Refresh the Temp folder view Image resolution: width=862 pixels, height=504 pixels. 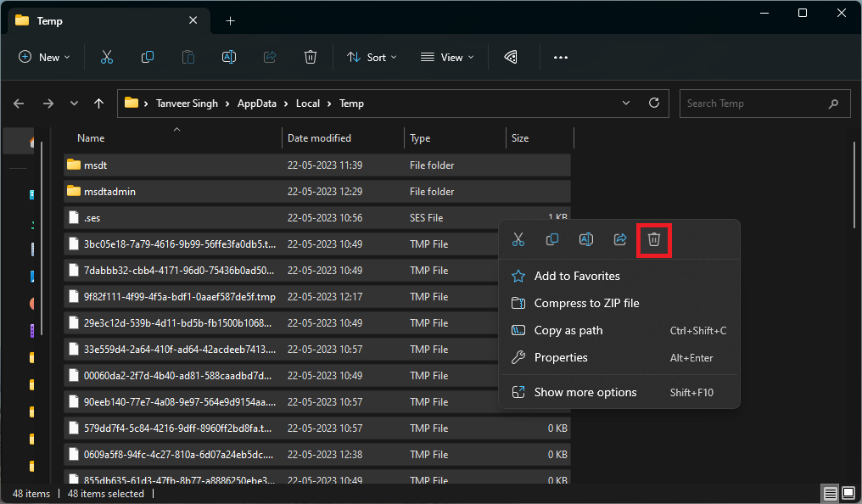click(x=654, y=104)
